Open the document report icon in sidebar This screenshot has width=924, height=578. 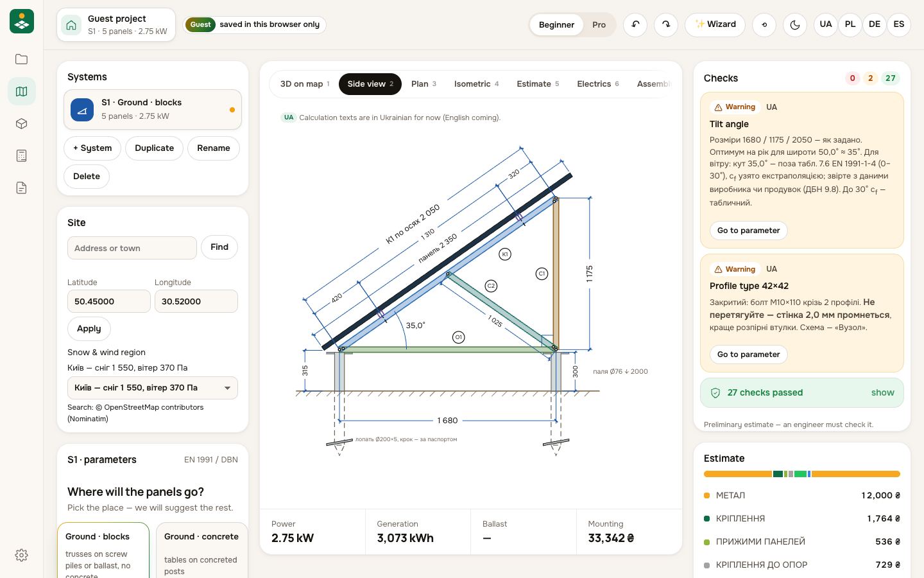[21, 188]
